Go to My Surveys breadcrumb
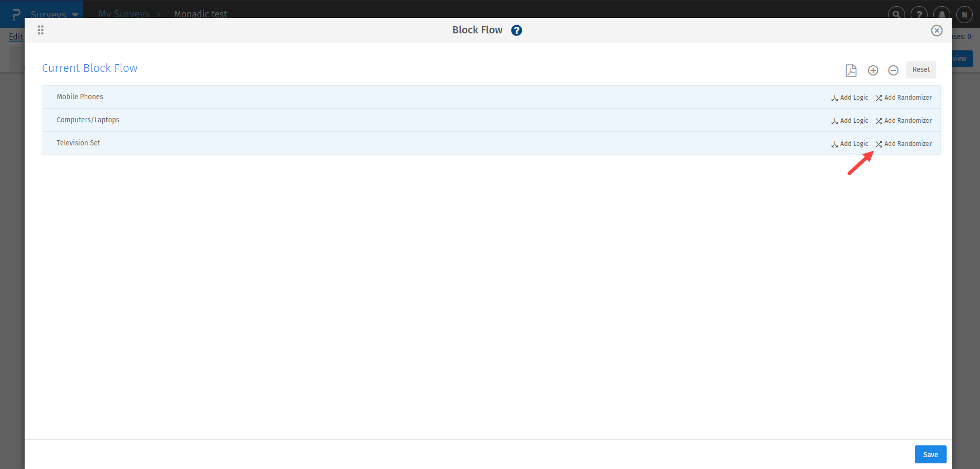 123,14
